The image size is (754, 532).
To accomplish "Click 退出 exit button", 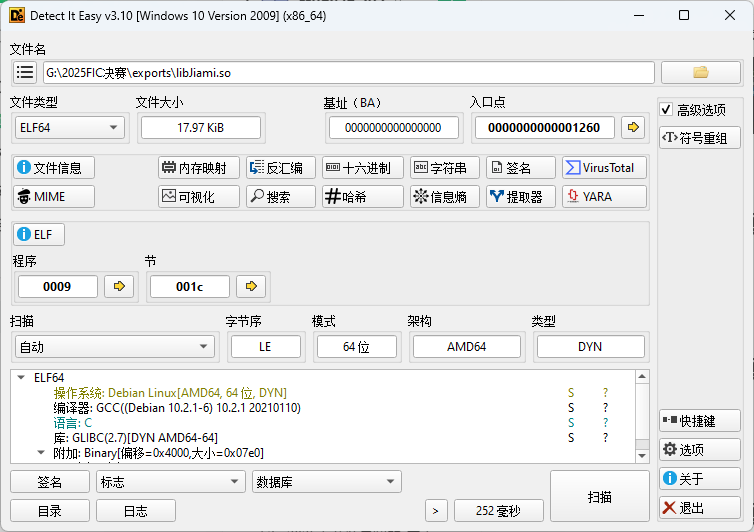I will pyautogui.click(x=700, y=507).
